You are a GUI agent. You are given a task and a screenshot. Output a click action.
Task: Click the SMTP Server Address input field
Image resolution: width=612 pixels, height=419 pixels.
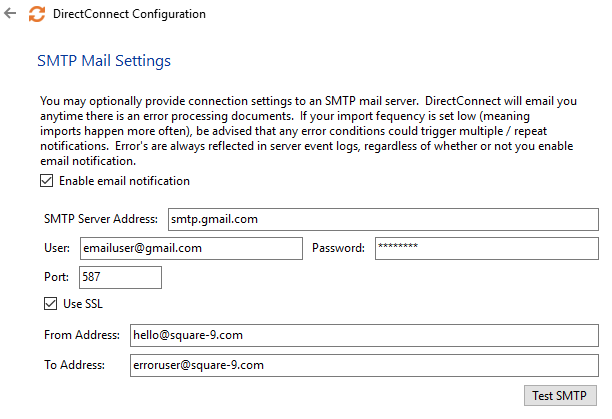point(381,219)
